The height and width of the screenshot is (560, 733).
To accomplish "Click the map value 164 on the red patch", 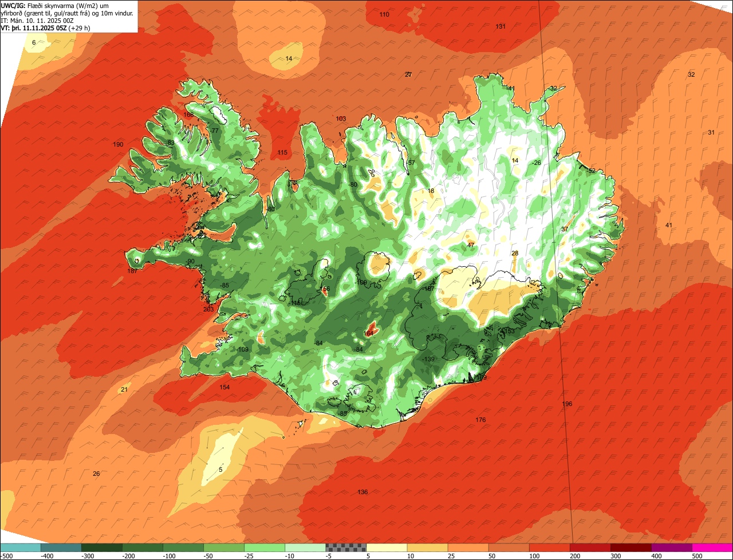I will (369, 333).
